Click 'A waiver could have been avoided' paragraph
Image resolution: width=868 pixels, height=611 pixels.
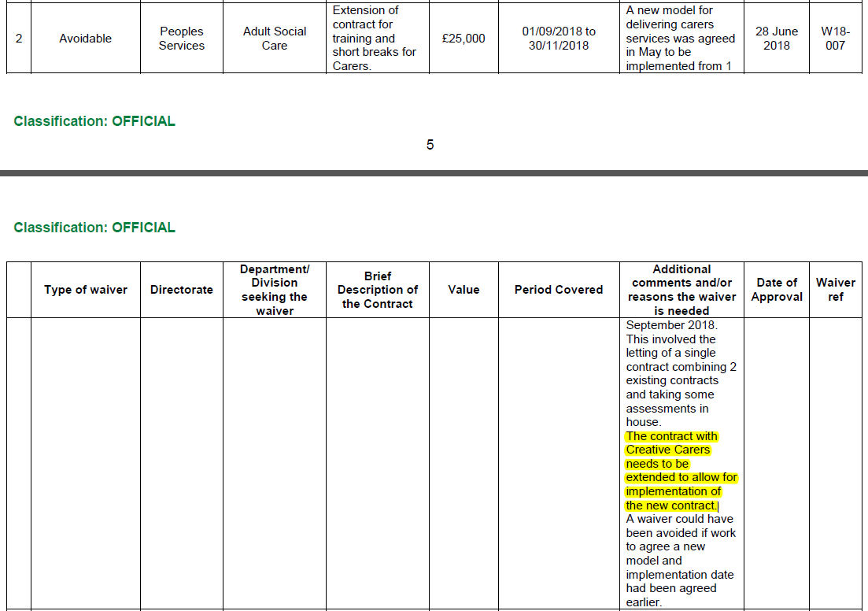pyautogui.click(x=681, y=561)
